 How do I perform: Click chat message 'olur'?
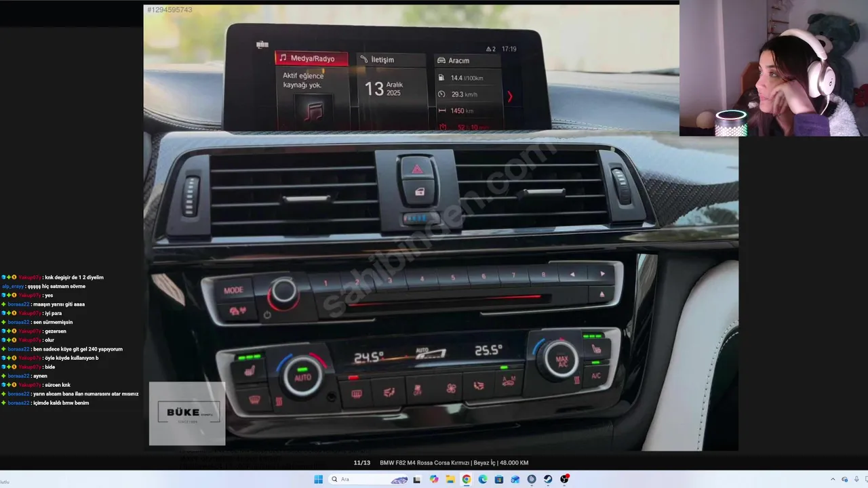(49, 340)
